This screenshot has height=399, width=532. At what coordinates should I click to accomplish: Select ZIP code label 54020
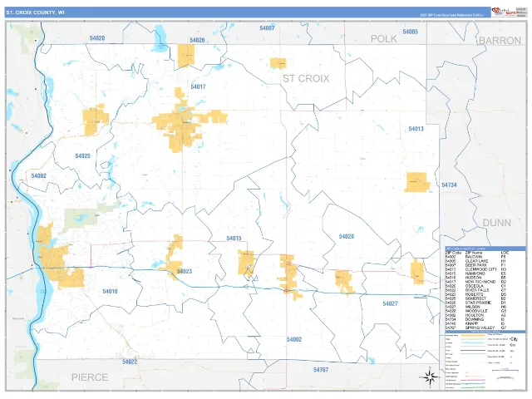[97, 38]
